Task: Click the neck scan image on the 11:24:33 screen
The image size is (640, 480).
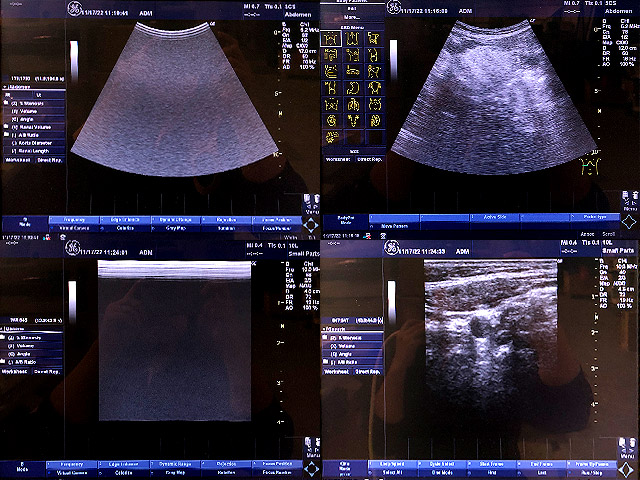Action: 491,333
